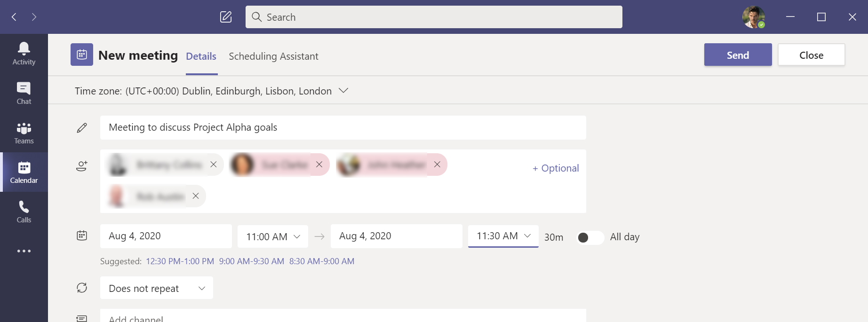Open more apps ellipsis in sidebar
Screen dimensions: 868x322
point(24,251)
